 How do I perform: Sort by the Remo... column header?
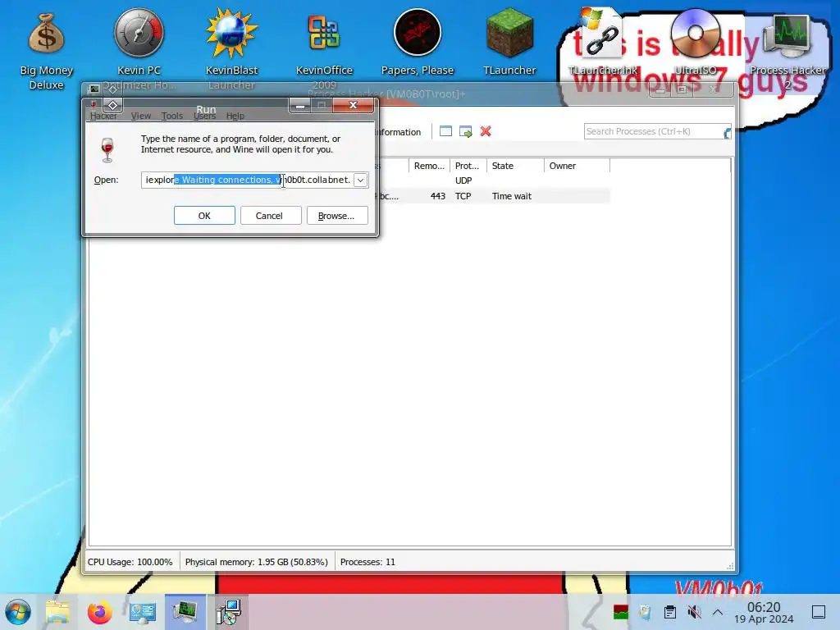[x=429, y=166]
